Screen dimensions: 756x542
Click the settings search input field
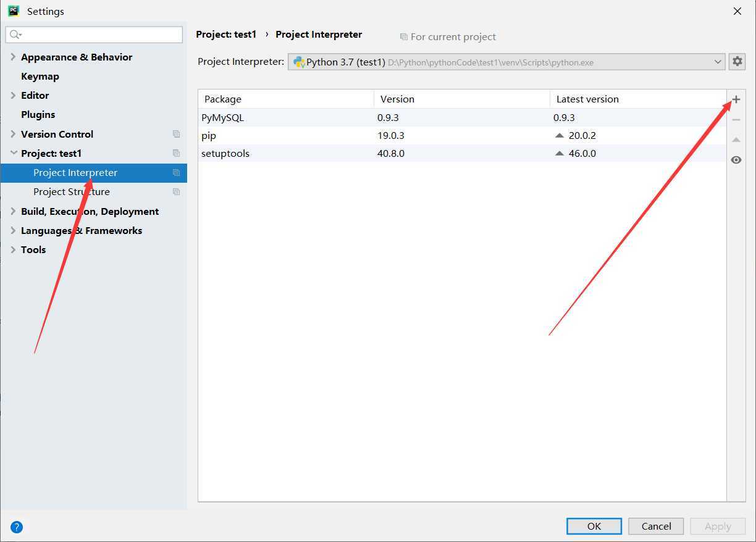click(94, 35)
